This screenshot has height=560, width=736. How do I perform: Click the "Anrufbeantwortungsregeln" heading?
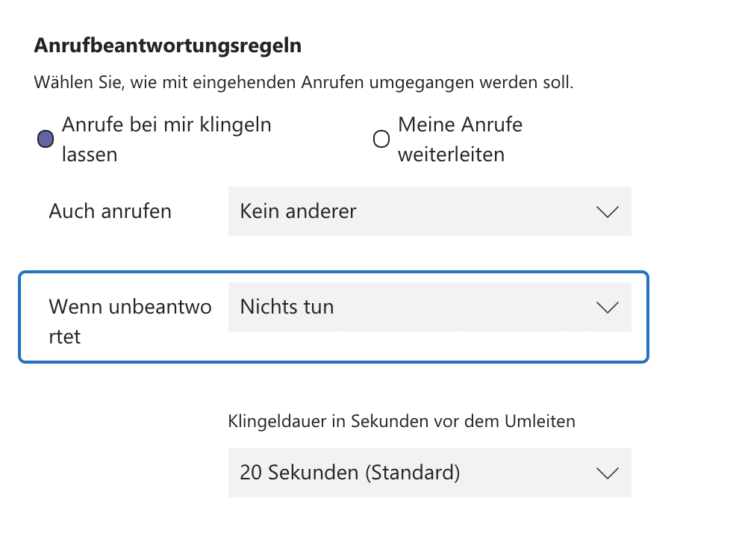coord(168,46)
